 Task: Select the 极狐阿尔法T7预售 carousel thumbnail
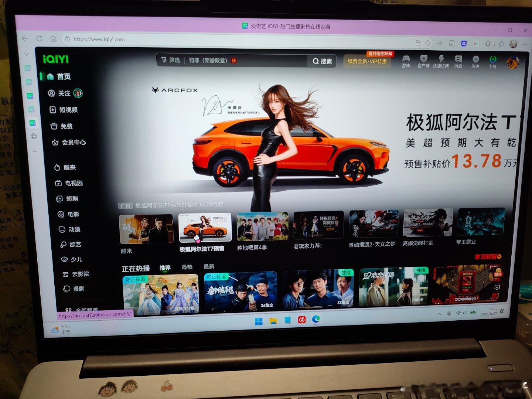click(205, 228)
